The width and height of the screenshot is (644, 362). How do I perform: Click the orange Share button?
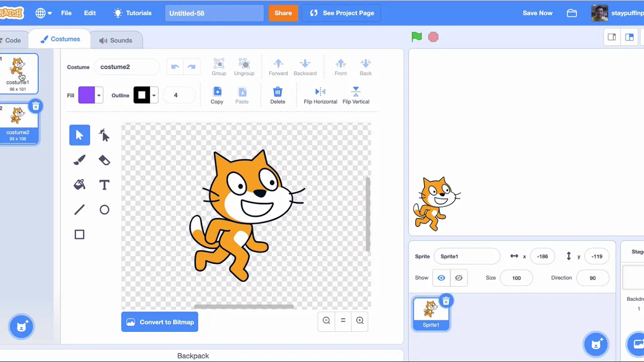pyautogui.click(x=283, y=13)
